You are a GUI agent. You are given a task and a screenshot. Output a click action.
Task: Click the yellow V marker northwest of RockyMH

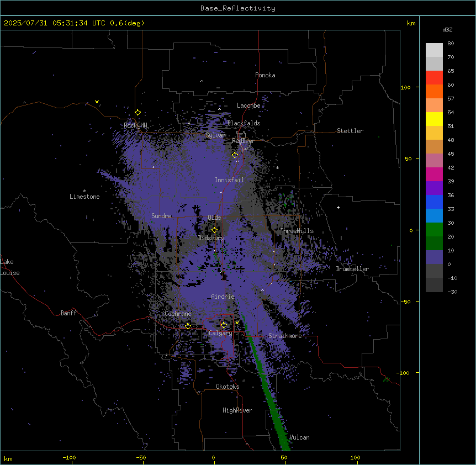coord(97,102)
